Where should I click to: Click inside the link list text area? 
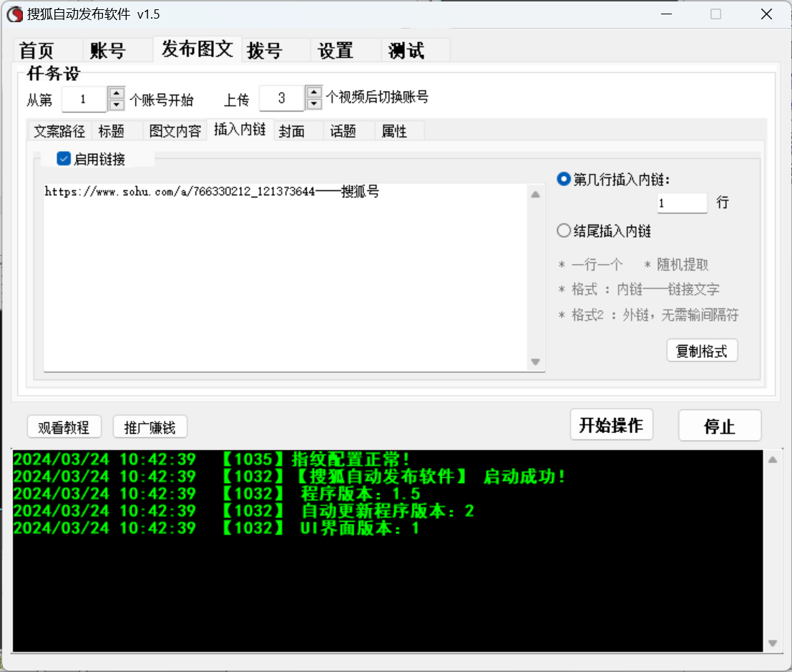point(285,278)
